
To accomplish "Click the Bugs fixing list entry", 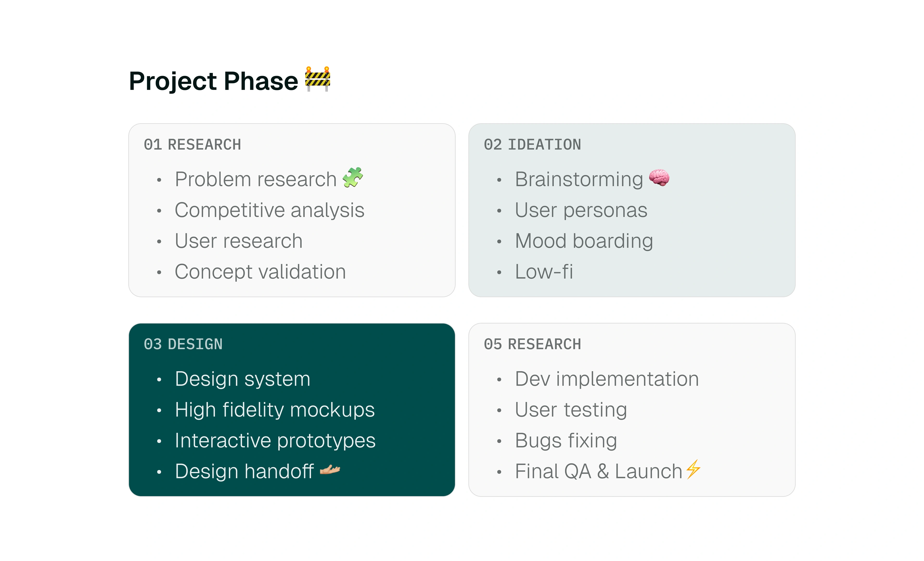I will (565, 440).
